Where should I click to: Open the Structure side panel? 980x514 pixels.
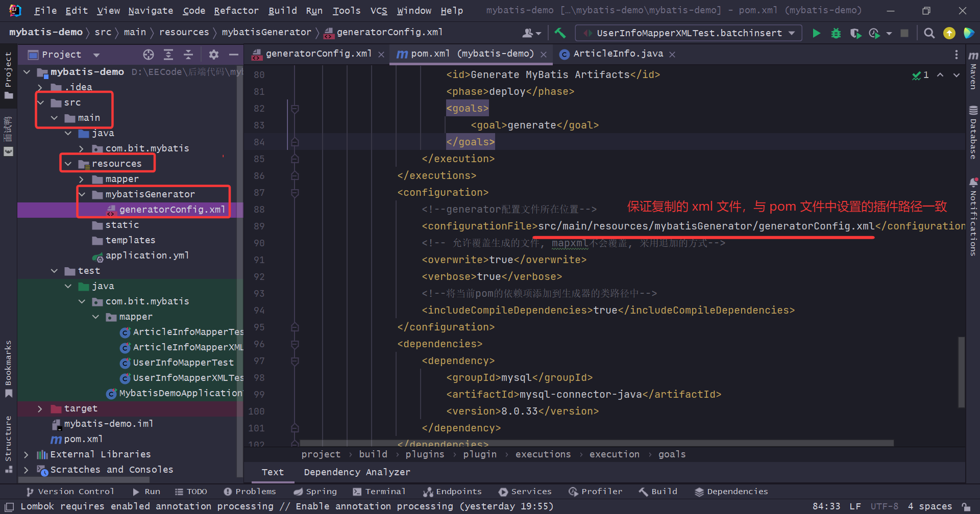pyautogui.click(x=8, y=444)
